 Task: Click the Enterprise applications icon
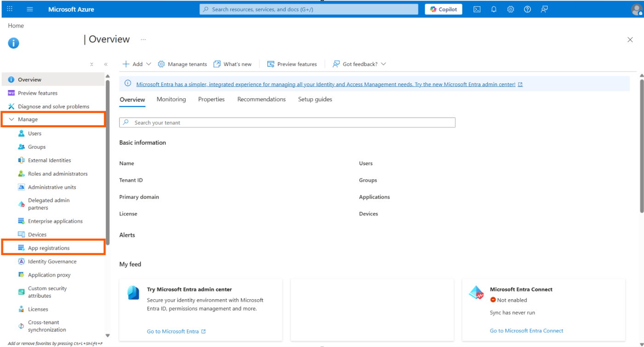click(21, 221)
